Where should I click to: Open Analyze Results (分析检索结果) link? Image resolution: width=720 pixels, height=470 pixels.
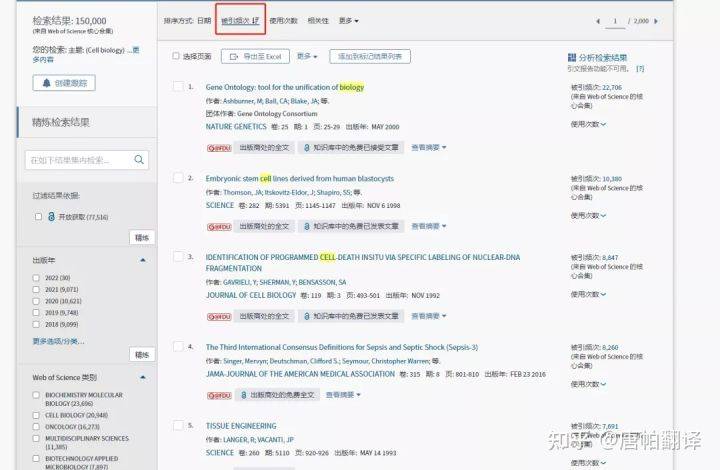click(x=597, y=57)
